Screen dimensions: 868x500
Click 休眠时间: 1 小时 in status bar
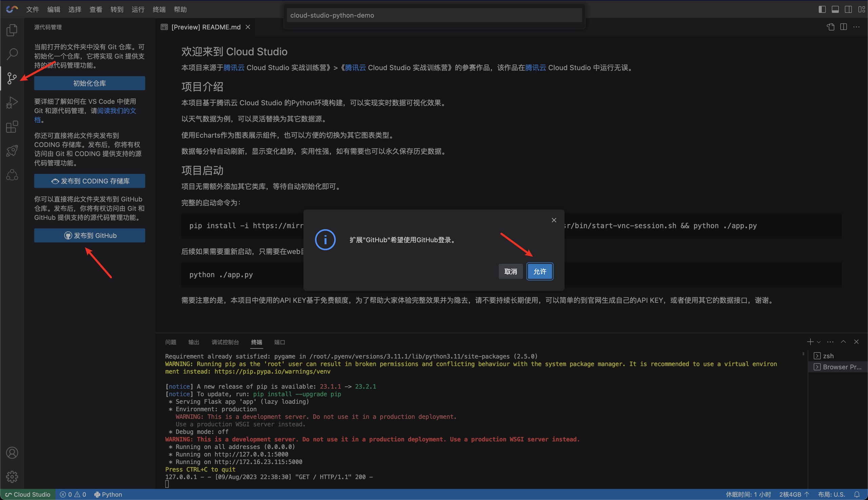click(x=748, y=495)
